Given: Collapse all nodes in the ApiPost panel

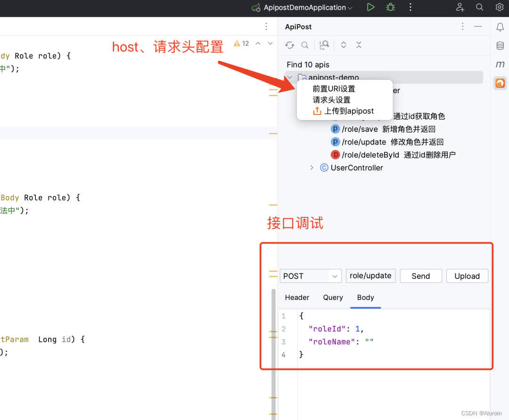Looking at the screenshot, I should [359, 45].
